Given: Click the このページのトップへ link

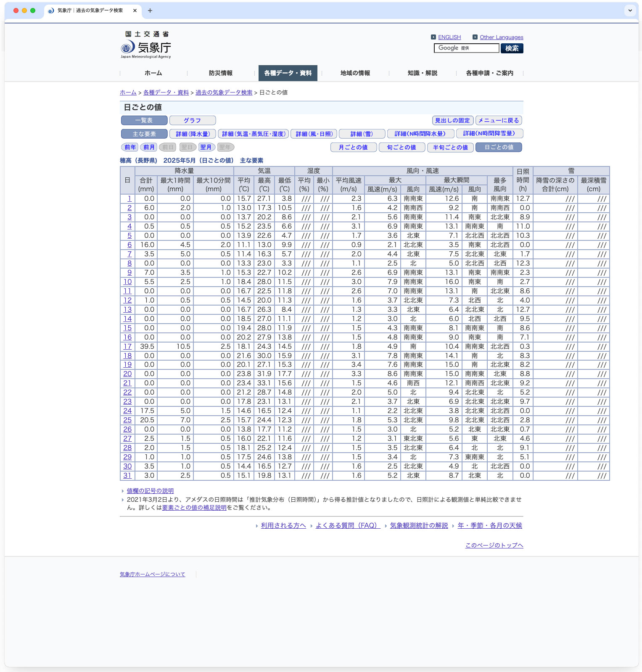Looking at the screenshot, I should click(x=494, y=546).
